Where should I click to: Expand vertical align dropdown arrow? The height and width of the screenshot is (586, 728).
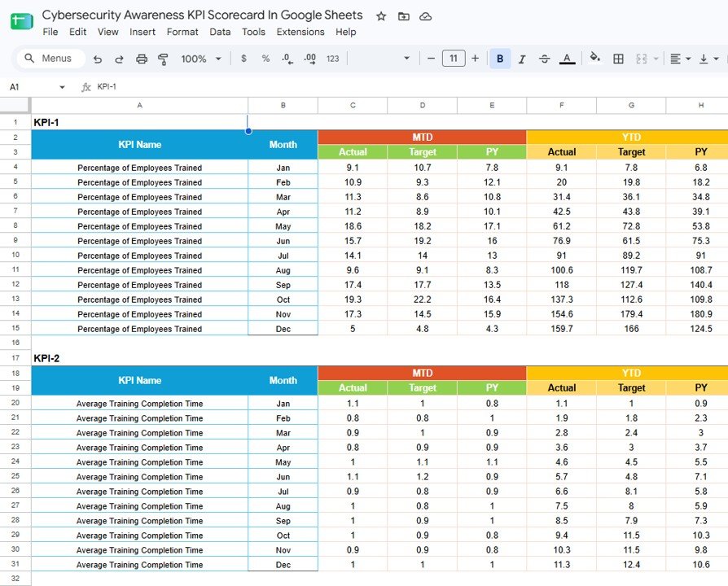pos(717,59)
